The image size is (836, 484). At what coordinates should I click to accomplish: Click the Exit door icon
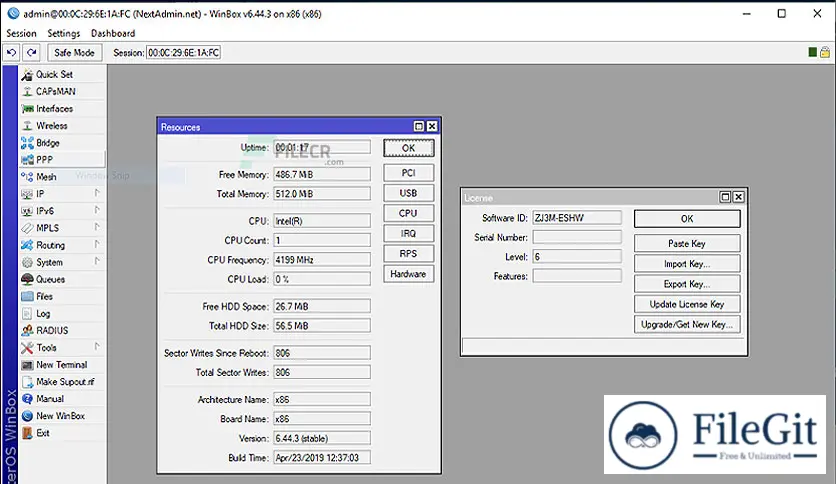[x=27, y=433]
